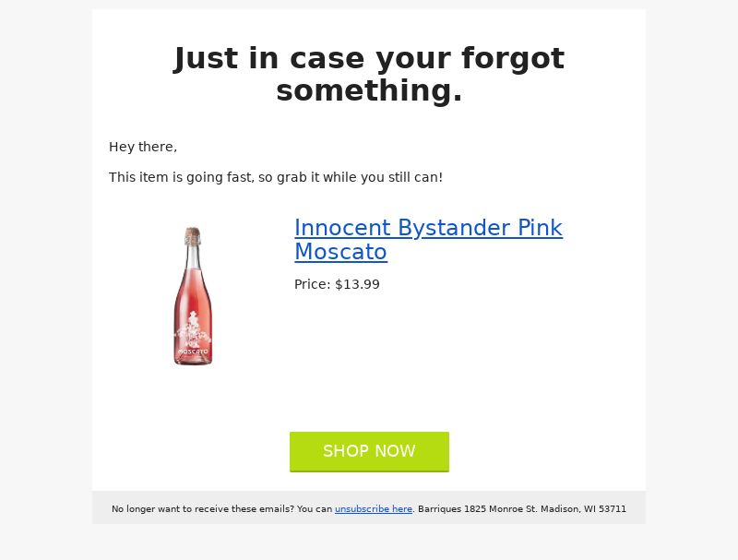
Task: Click 'No longer want to receive these emails?' text
Action: [x=202, y=508]
